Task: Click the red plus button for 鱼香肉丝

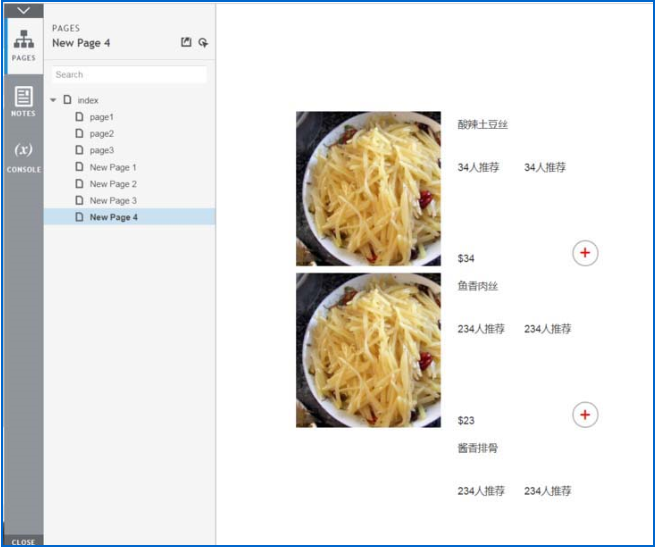Action: click(x=585, y=414)
